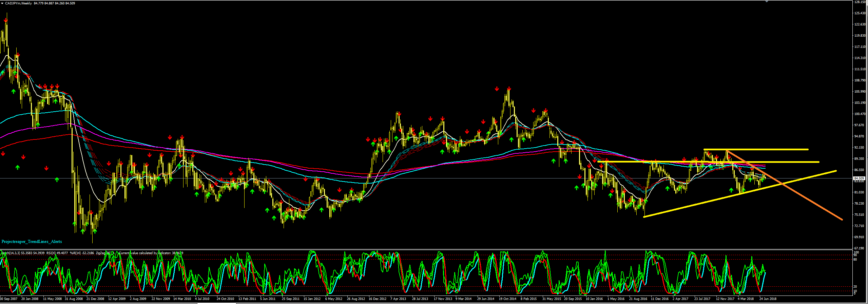This screenshot has width=868, height=304.
Task: Click the current price tag 84.509
Action: (859, 178)
